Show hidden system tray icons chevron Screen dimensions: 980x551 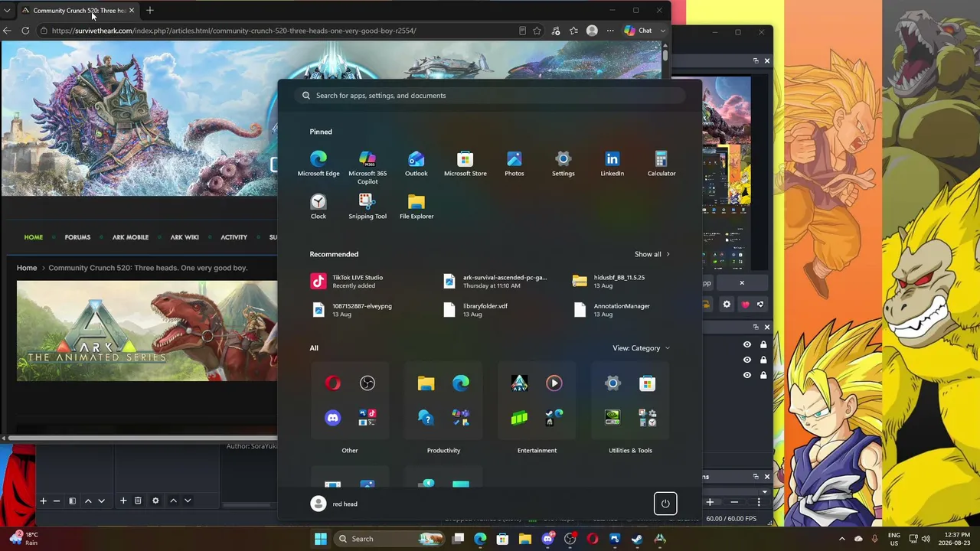click(842, 539)
